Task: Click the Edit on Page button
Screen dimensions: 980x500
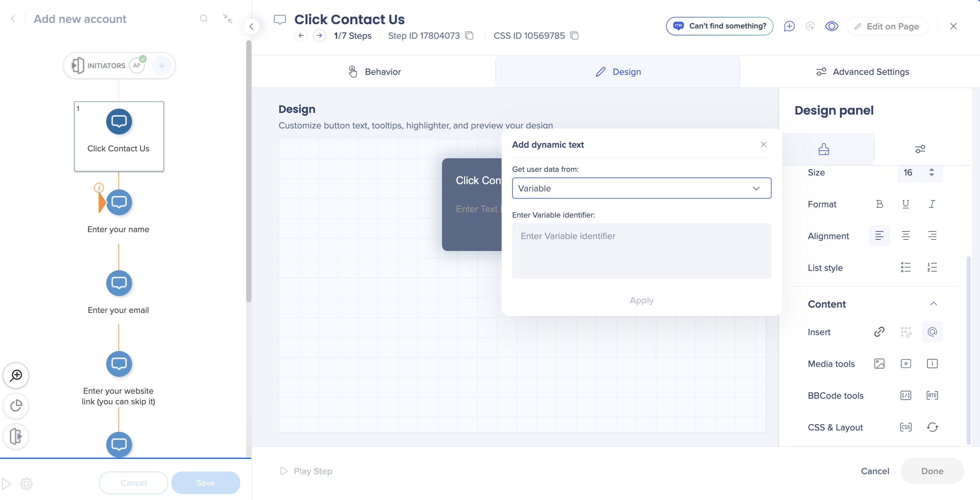Action: (x=887, y=26)
